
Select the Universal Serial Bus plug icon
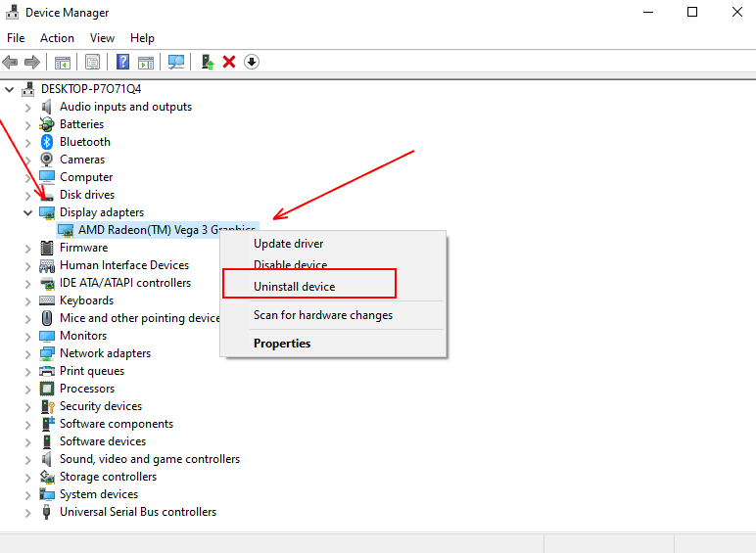coord(47,512)
